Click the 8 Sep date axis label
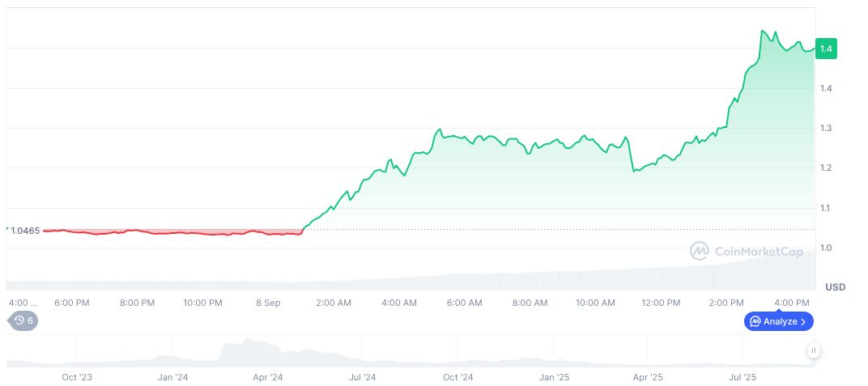The width and height of the screenshot is (868, 386). tap(268, 303)
